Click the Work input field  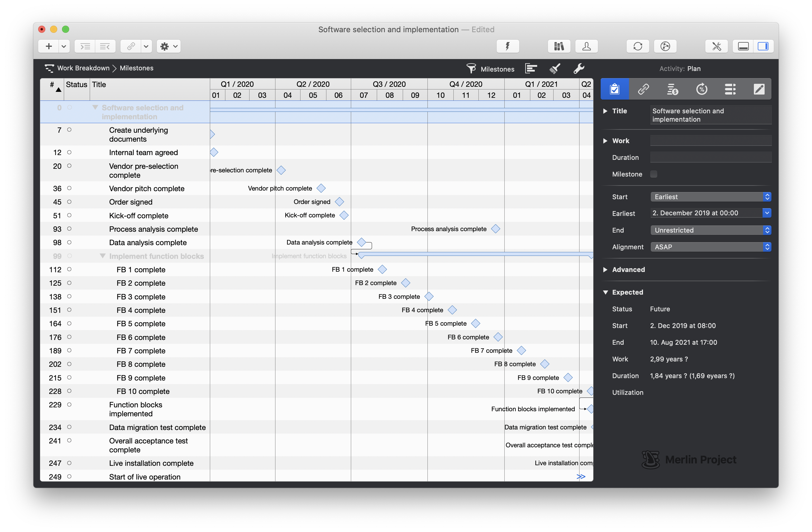[711, 140]
